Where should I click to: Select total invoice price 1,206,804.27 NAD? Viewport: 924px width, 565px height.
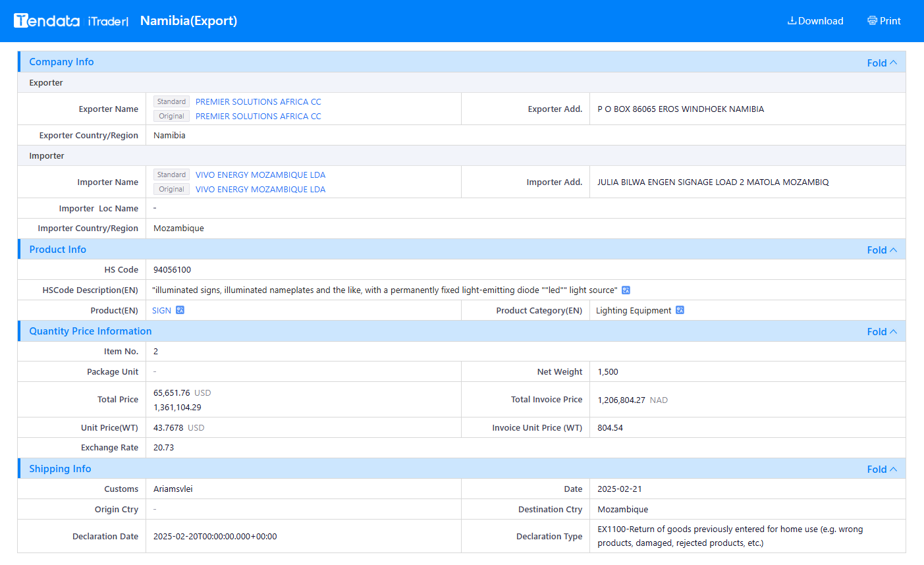click(x=632, y=400)
